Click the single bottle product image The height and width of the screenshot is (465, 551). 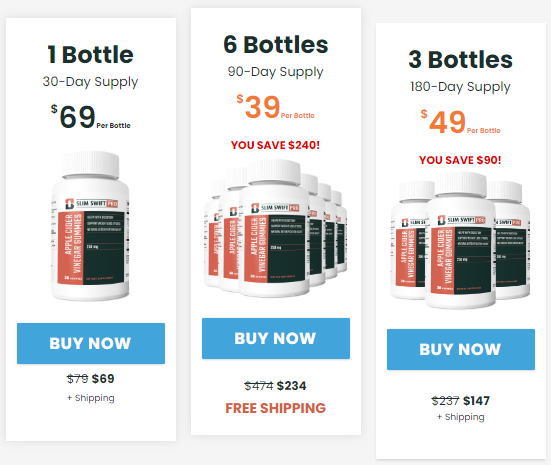90,226
